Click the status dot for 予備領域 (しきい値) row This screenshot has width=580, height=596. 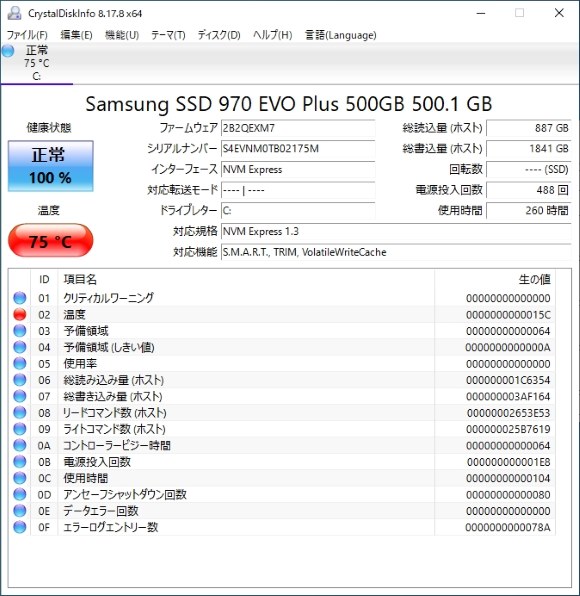[x=20, y=347]
